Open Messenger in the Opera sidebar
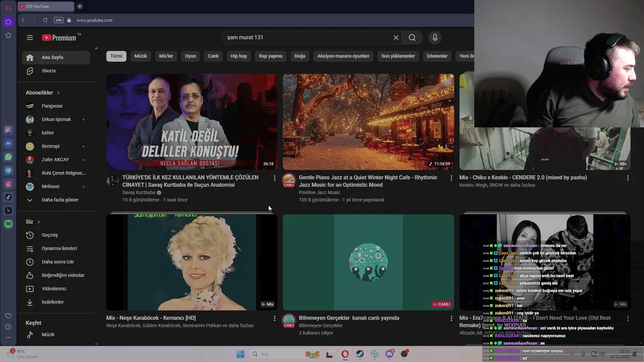This screenshot has width=644, height=362. tap(8, 143)
